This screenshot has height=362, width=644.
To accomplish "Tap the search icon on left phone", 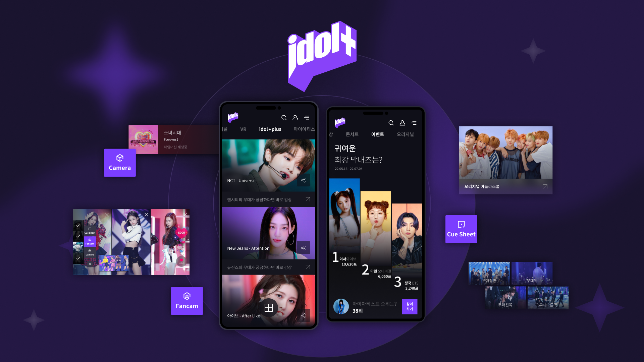I will tap(283, 118).
